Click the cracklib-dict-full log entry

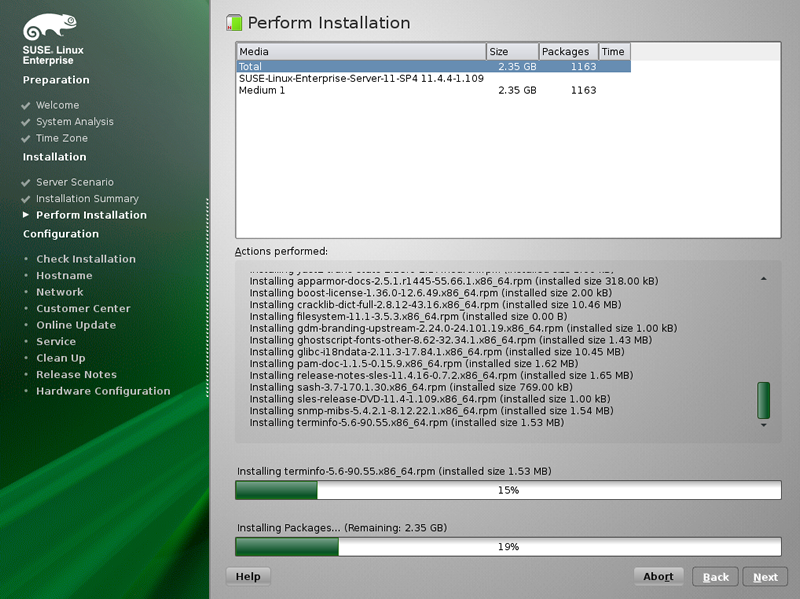tap(435, 305)
